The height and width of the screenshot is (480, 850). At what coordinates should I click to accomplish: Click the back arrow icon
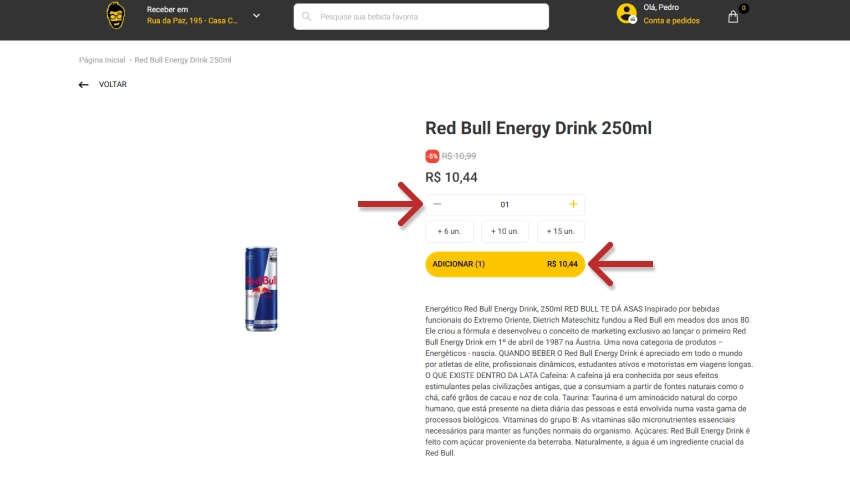pyautogui.click(x=84, y=85)
